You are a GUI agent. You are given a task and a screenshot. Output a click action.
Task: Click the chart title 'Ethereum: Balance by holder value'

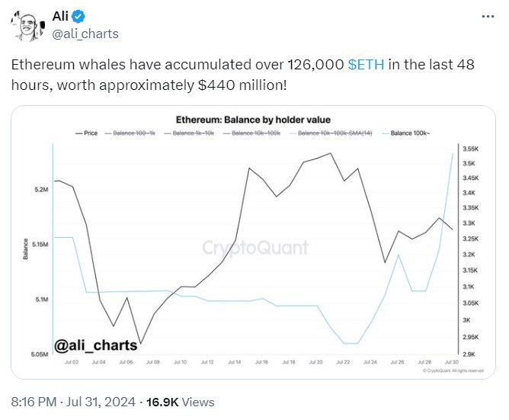tap(254, 120)
